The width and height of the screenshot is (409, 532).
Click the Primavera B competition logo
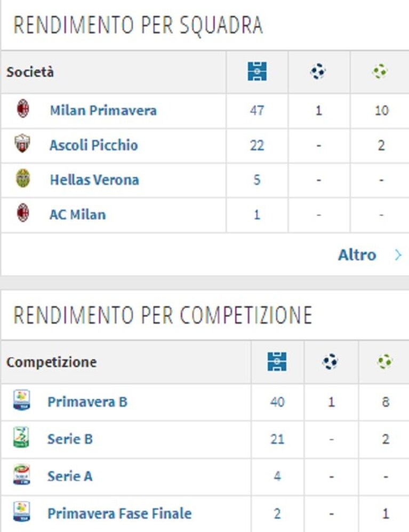[x=21, y=400]
